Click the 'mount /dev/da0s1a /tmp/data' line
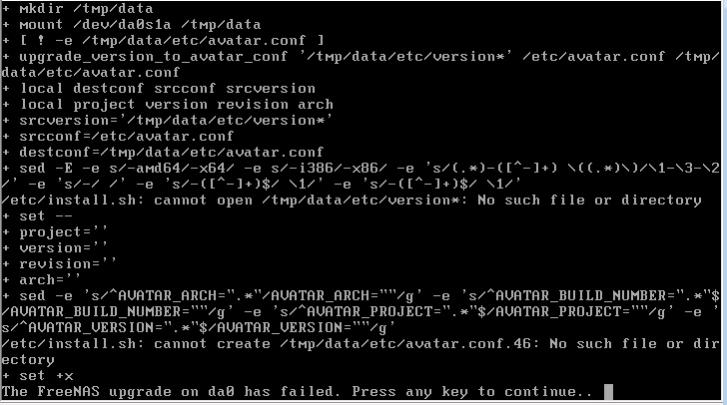The image size is (727, 405). (x=131, y=25)
